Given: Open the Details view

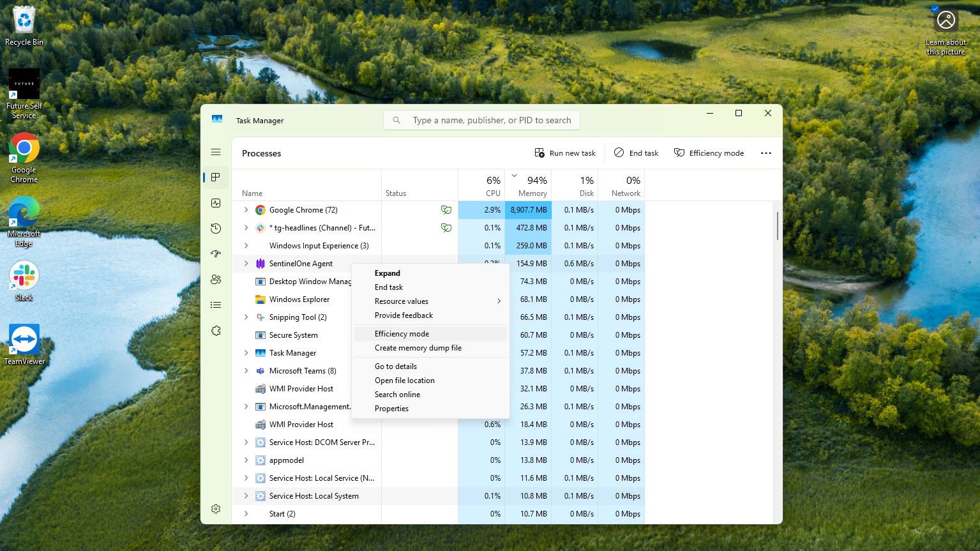Looking at the screenshot, I should [216, 305].
